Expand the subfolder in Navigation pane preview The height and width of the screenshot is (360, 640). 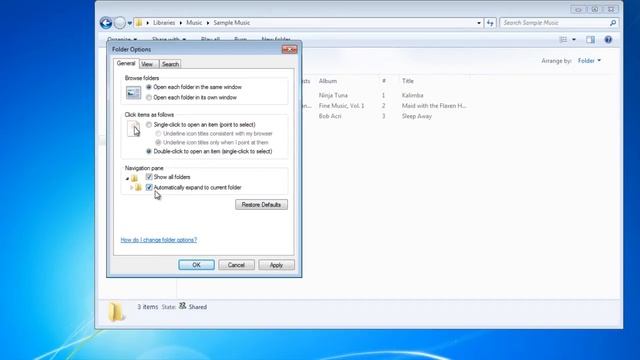(x=131, y=188)
